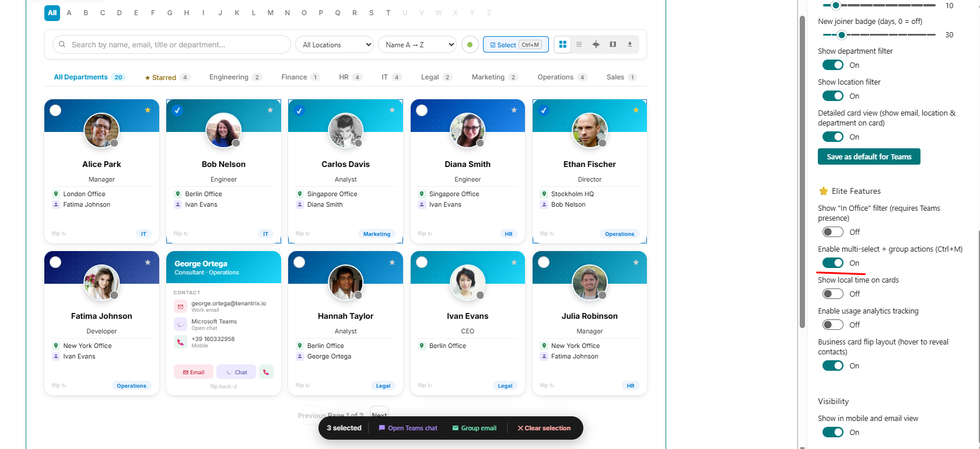Enable Show local time on cards

832,294
